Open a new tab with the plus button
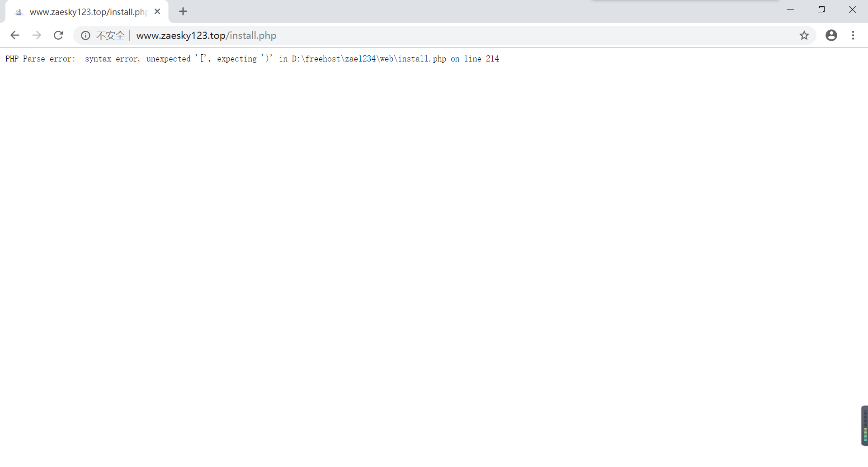The width and height of the screenshot is (868, 467). (183, 12)
